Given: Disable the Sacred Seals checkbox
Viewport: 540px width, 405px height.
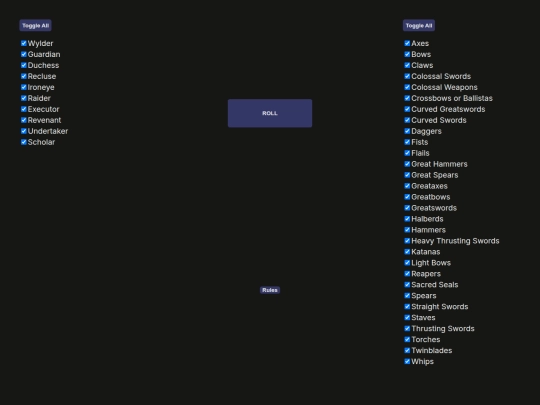Looking at the screenshot, I should 407,284.
